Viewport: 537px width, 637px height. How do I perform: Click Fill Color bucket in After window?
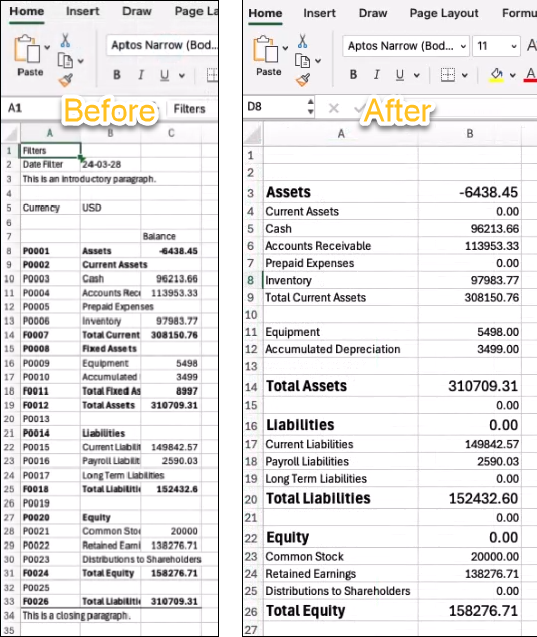[496, 75]
